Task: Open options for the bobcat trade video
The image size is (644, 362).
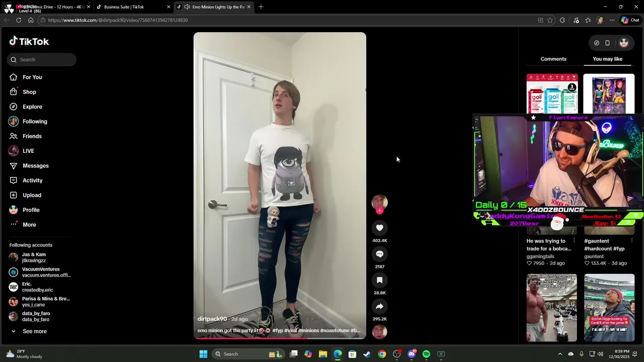Action: click(574, 241)
